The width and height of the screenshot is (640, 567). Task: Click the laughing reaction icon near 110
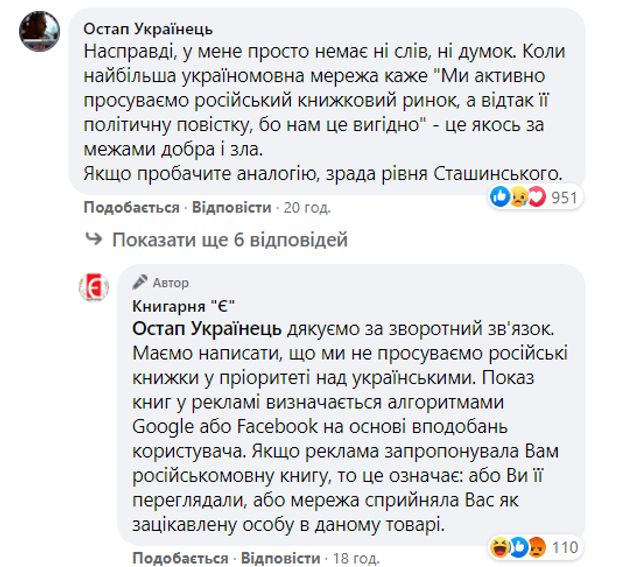coord(499,546)
